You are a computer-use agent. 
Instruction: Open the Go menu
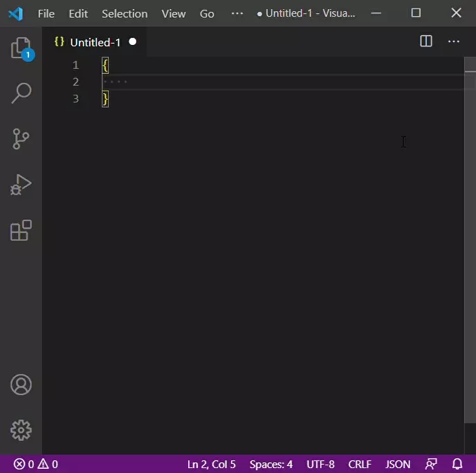click(207, 14)
